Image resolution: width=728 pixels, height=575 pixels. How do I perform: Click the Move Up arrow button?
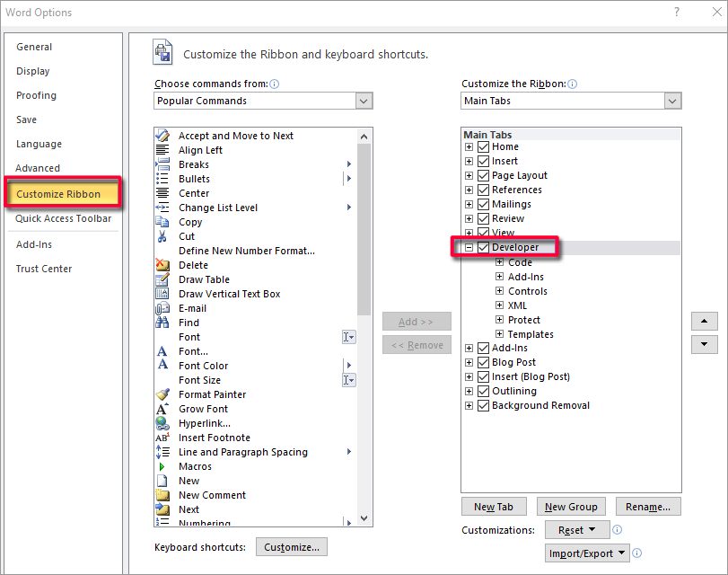[705, 322]
